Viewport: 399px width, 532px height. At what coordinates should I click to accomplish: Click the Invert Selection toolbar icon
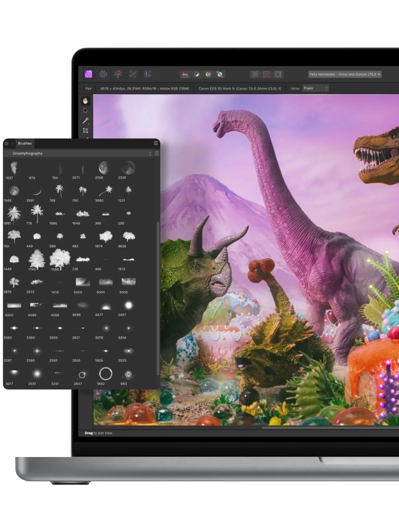click(x=278, y=74)
